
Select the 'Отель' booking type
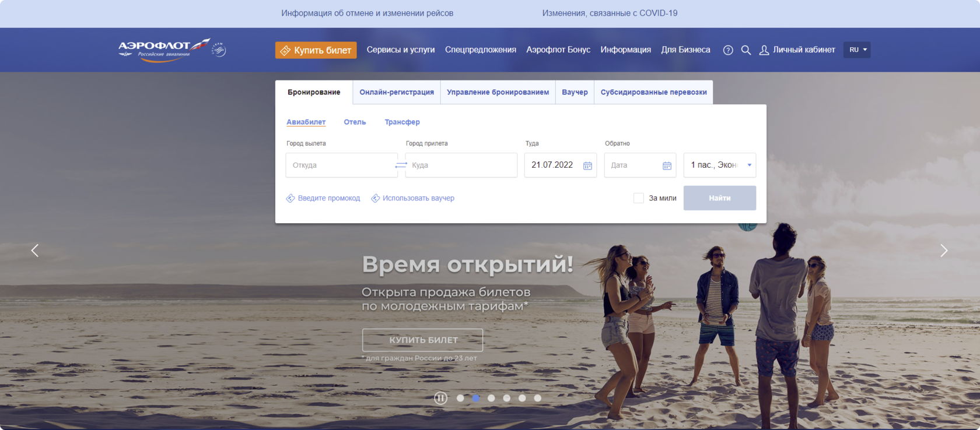tap(355, 122)
